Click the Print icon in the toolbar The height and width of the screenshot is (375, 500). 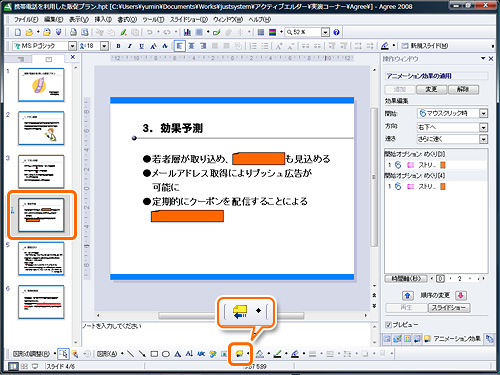73,32
